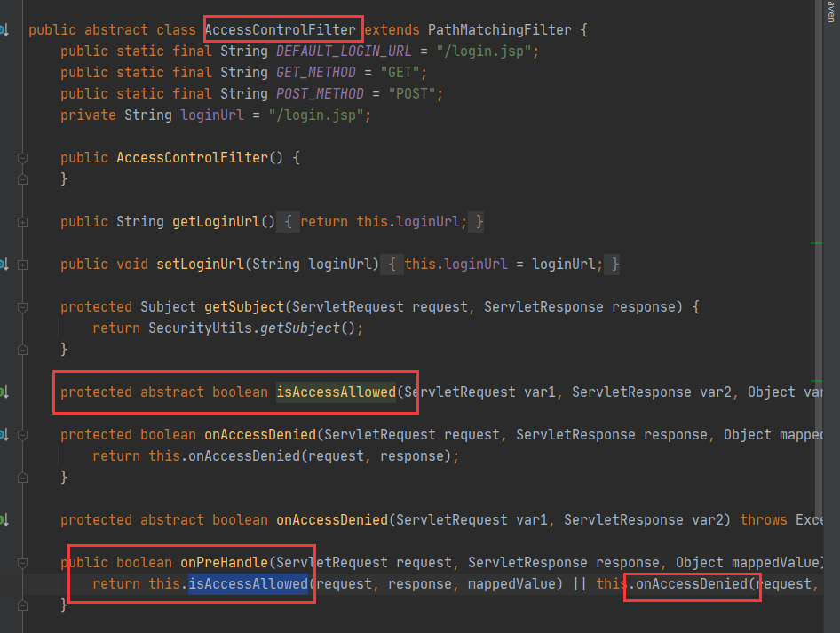Screen dimensions: 840x633
Task: Click the setLoginUrl method name
Action: click(x=201, y=265)
